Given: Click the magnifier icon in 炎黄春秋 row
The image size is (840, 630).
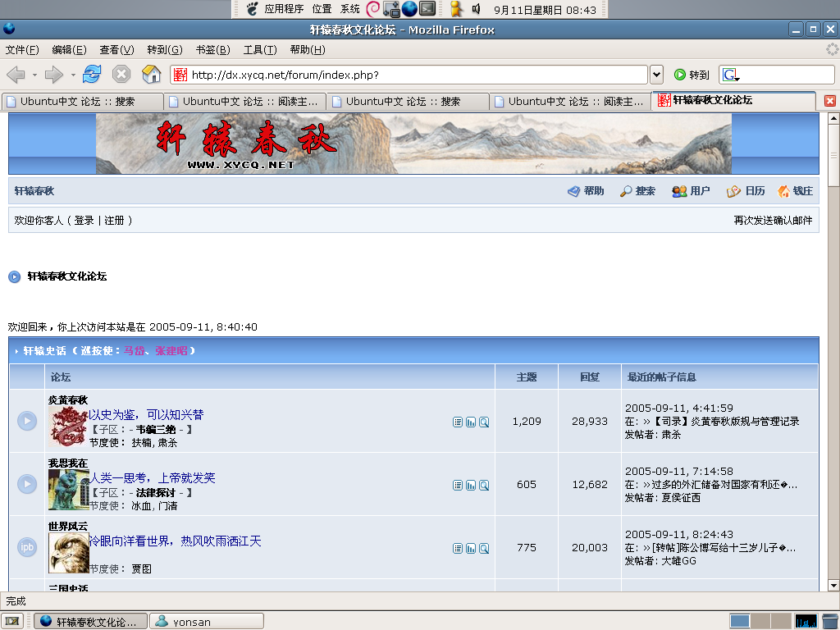Looking at the screenshot, I should click(484, 422).
